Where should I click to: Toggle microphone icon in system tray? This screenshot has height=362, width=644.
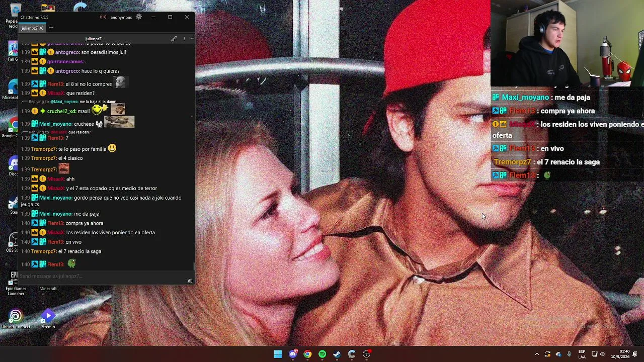click(569, 354)
